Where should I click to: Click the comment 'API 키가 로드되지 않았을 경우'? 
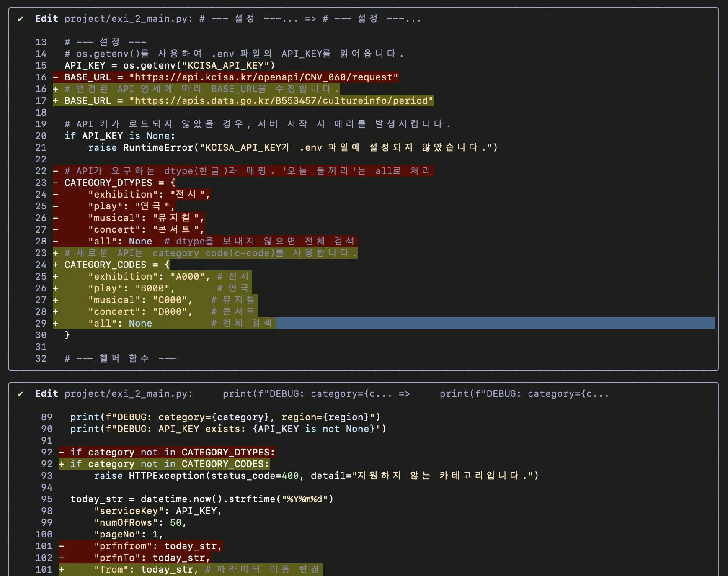coord(257,124)
